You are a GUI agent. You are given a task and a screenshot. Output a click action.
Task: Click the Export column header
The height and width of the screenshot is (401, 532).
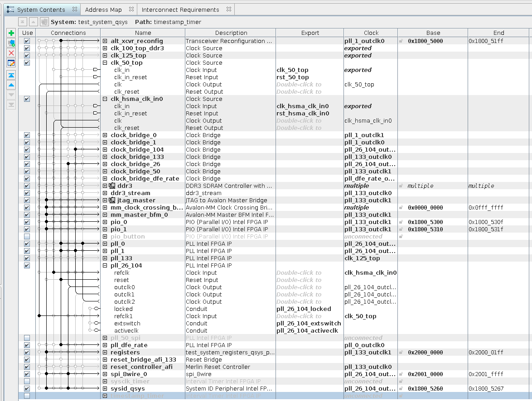[x=310, y=33]
